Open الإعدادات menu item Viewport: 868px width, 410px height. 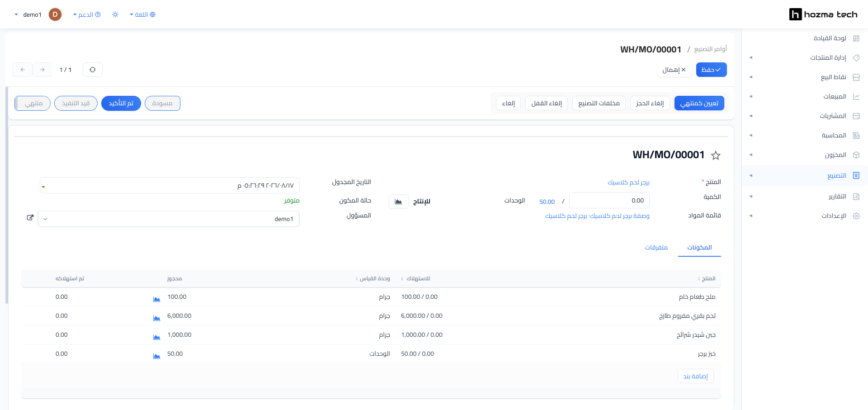(805, 216)
